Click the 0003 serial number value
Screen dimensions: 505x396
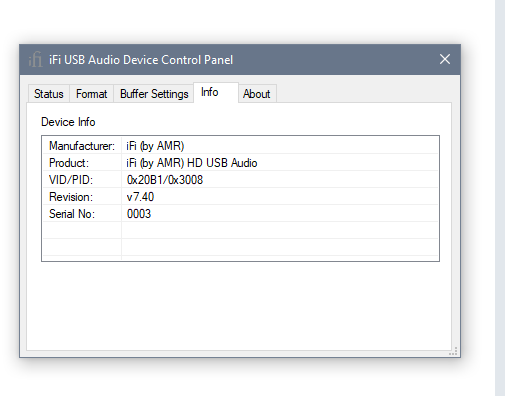[x=139, y=214]
